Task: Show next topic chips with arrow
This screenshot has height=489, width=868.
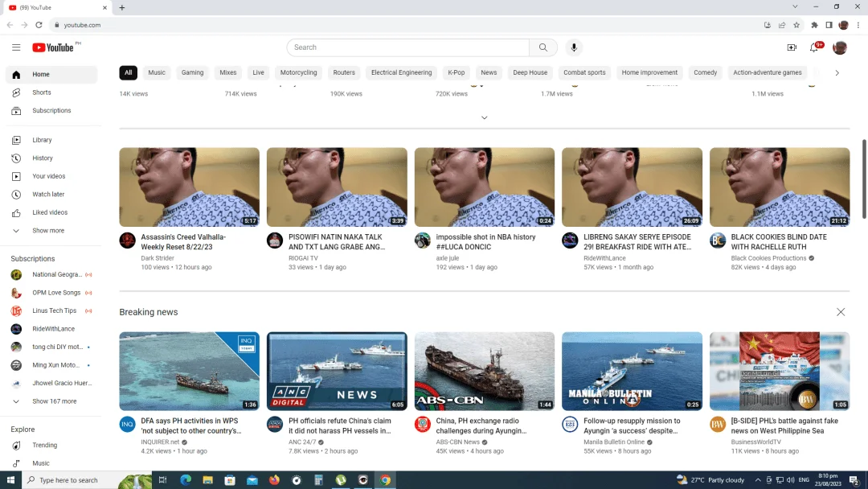Action: (x=837, y=72)
